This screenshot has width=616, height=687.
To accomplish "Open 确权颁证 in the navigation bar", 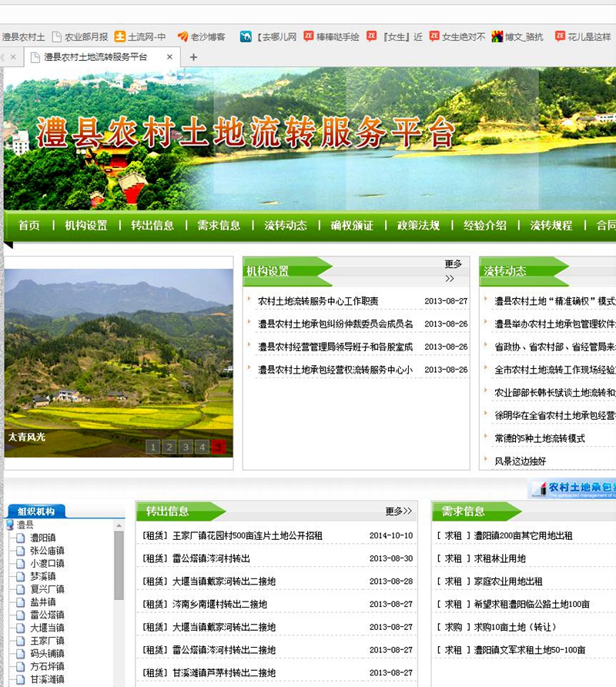I will 352,225.
